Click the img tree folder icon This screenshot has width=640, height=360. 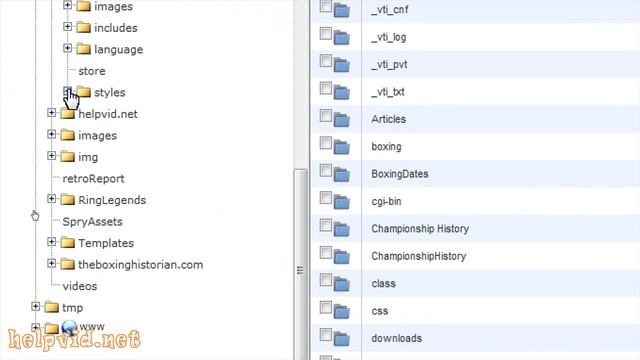point(68,157)
